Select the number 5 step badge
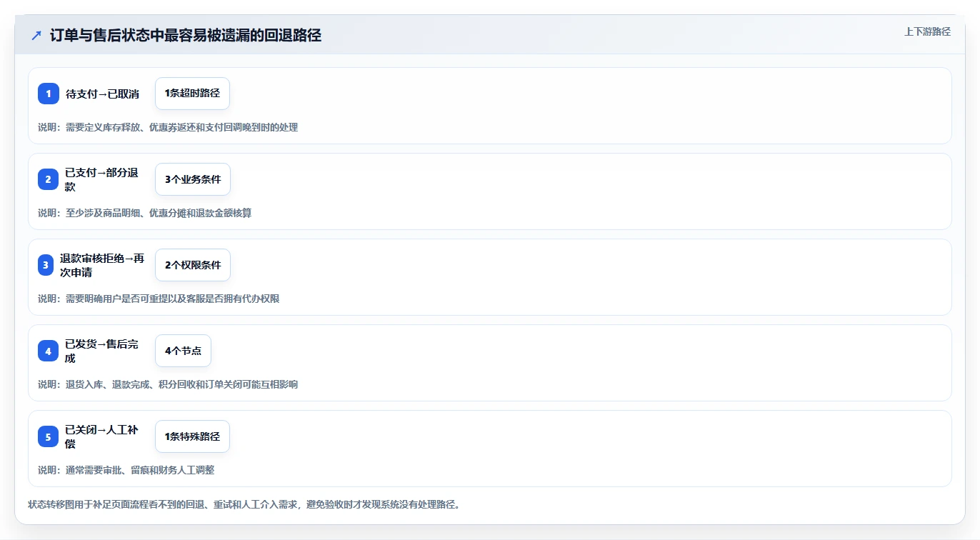 coord(49,436)
